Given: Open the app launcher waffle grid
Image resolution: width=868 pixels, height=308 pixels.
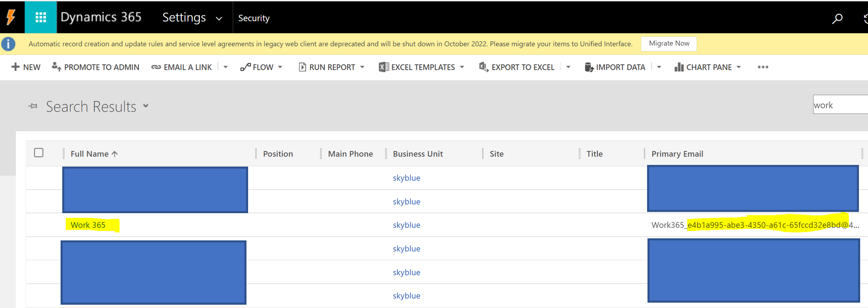Looking at the screenshot, I should click(x=40, y=17).
